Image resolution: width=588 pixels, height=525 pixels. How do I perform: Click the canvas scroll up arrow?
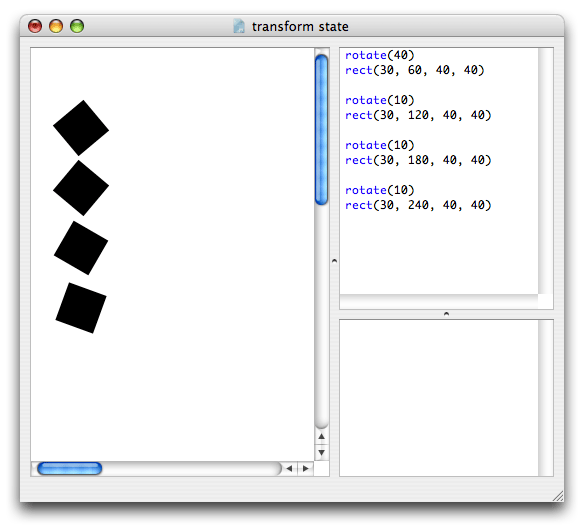click(x=321, y=436)
